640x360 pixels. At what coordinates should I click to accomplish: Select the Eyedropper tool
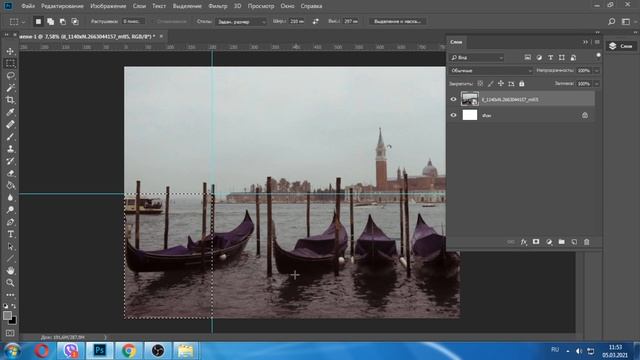[10, 112]
